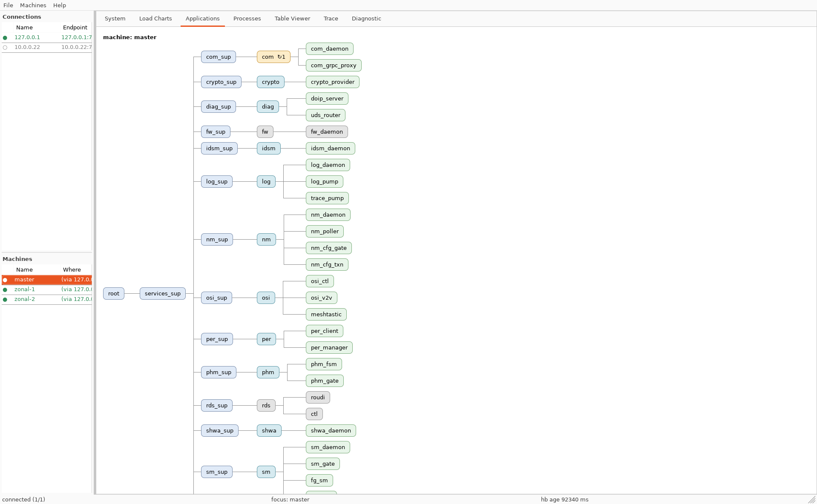Select the 10.0.0.22 connection row
Viewport: 817px width, 504px height.
point(47,47)
